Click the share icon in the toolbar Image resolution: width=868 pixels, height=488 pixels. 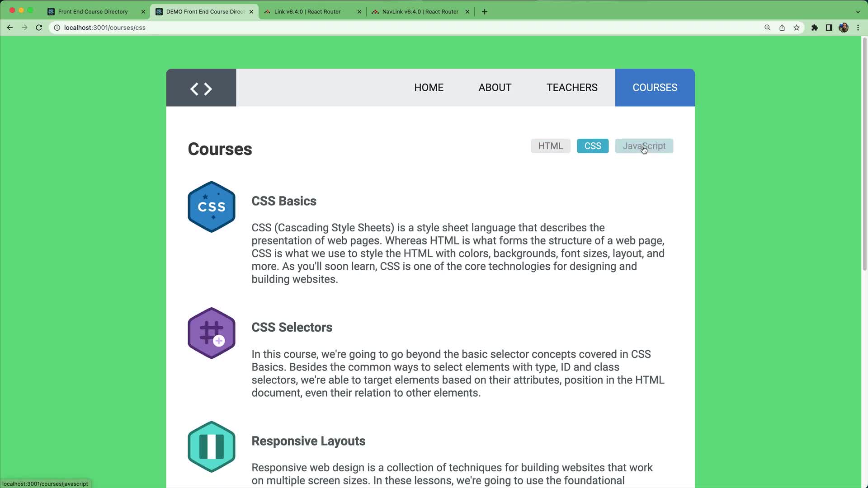(x=782, y=28)
